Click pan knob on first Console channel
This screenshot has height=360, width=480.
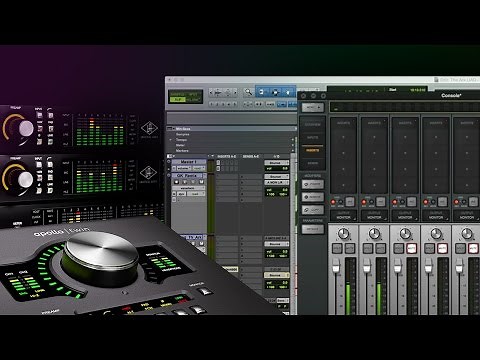[343, 234]
